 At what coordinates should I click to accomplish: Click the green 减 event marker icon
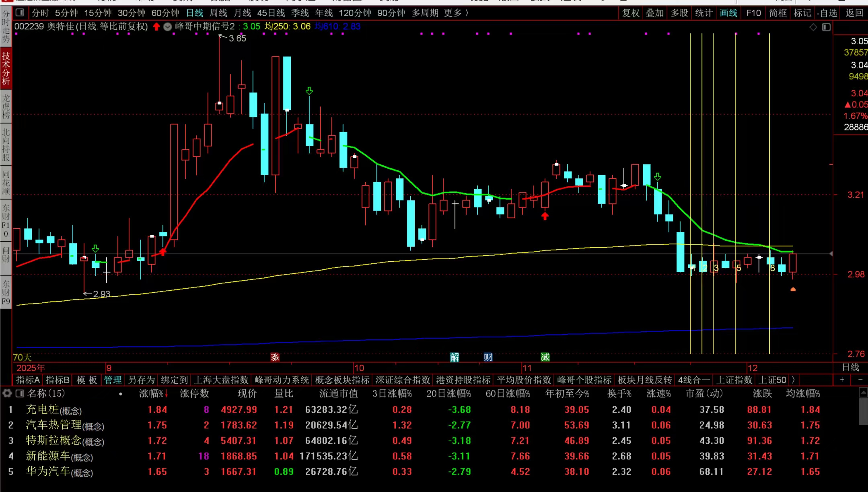click(x=545, y=357)
